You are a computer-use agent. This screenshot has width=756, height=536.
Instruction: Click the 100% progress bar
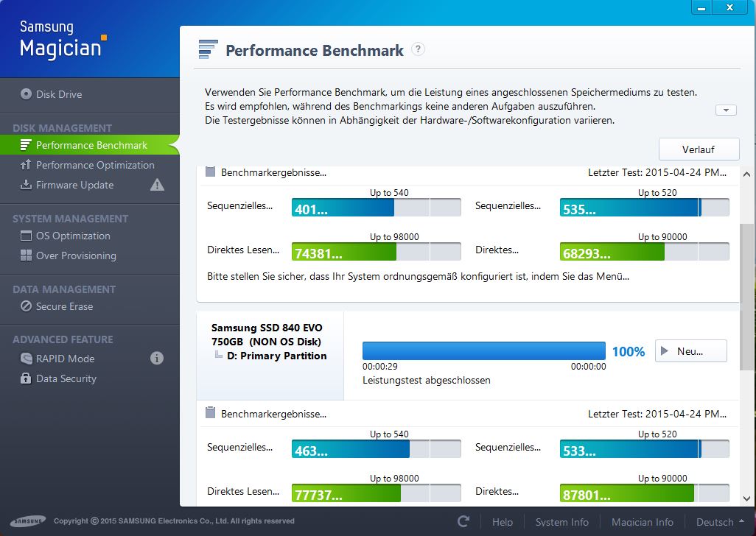(483, 350)
